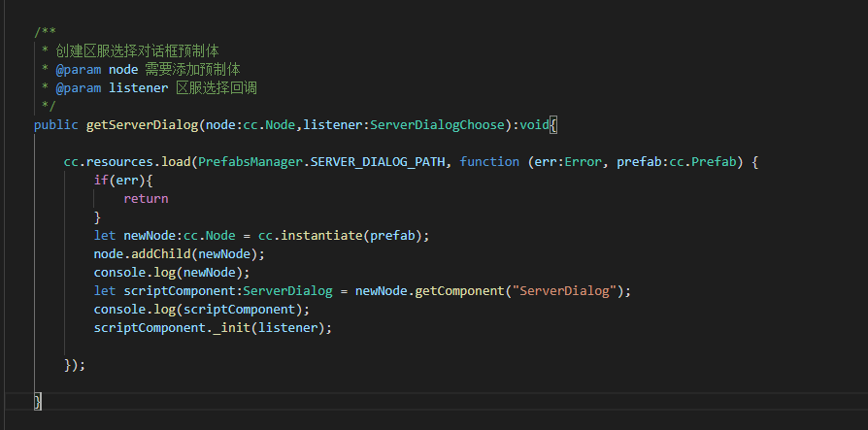The width and height of the screenshot is (868, 430).
Task: Click the Chinese description on the first comment line
Action: (x=142, y=50)
